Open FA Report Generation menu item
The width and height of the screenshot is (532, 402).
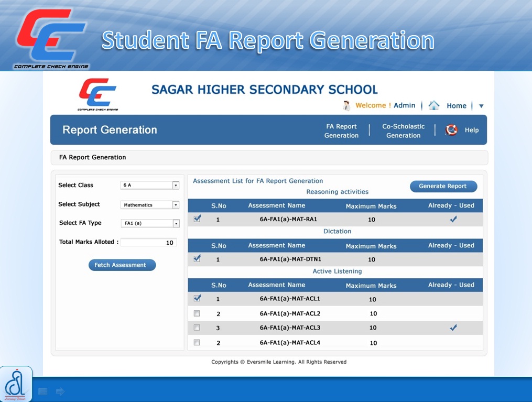click(x=341, y=131)
